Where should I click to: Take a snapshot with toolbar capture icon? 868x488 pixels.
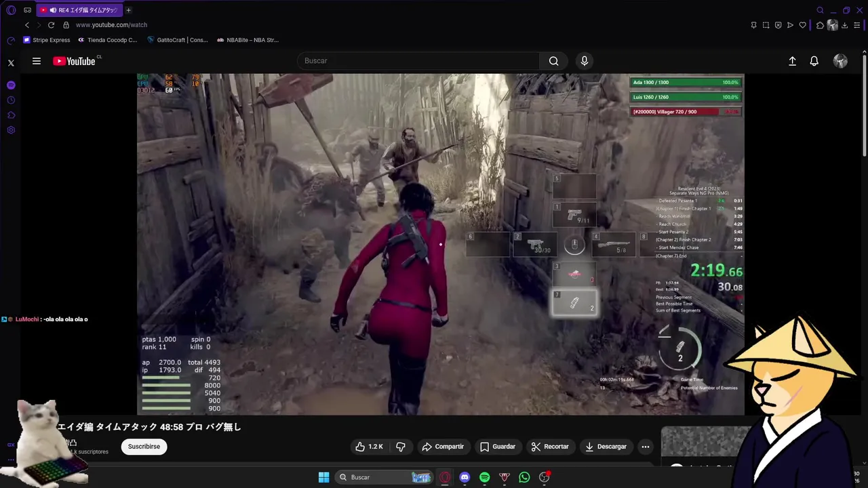[766, 25]
